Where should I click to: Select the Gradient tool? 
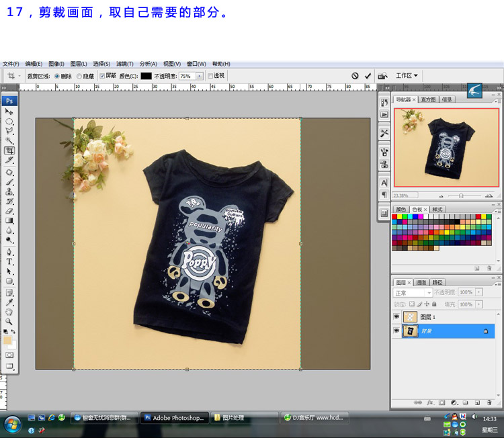[x=9, y=221]
